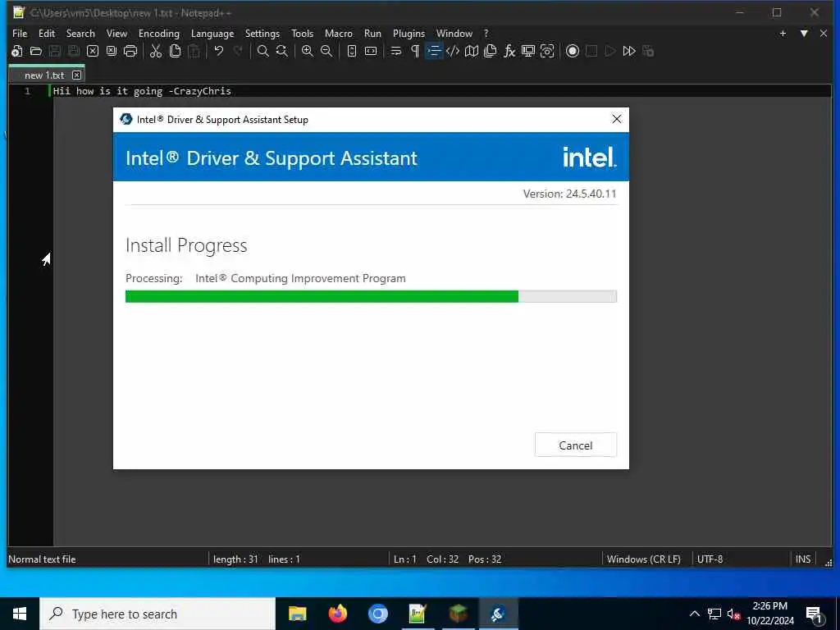Click the Close All toolbar icon
Image resolution: width=840 pixels, height=630 pixels.
112,52
